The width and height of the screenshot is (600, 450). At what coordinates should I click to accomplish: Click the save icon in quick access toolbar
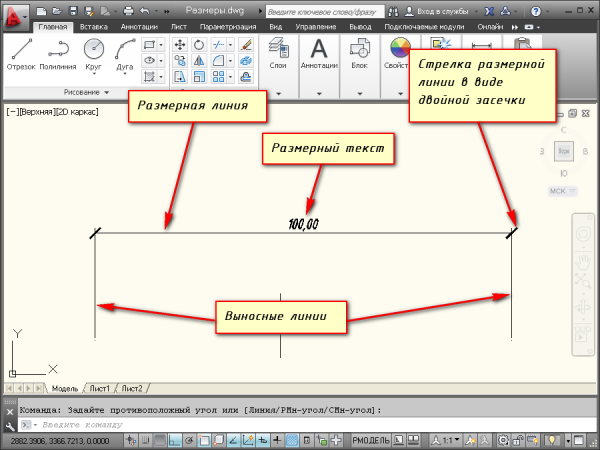73,11
